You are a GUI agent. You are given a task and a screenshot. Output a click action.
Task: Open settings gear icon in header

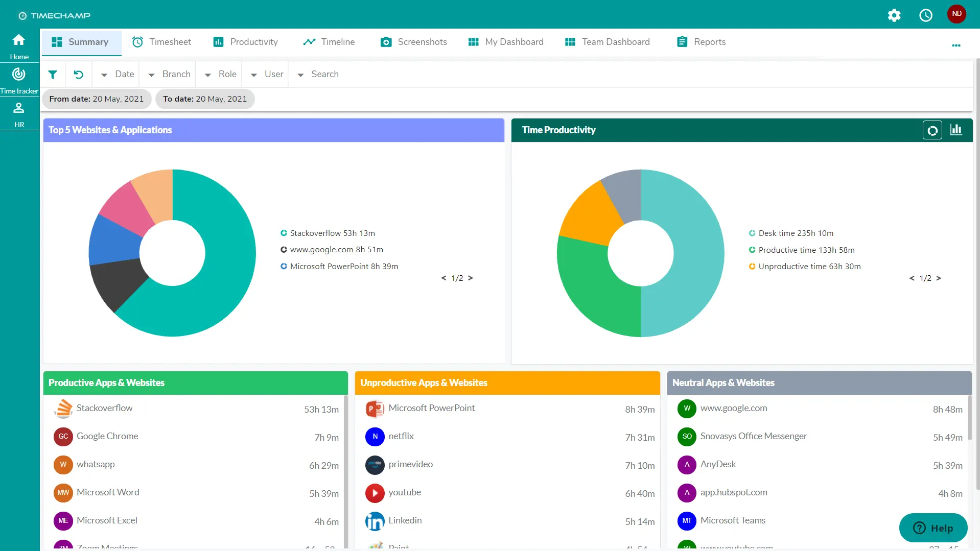coord(894,15)
